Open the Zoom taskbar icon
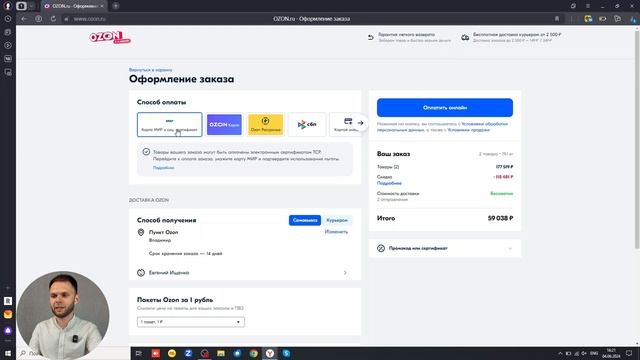Screen dimensions: 640x360 point(188,353)
